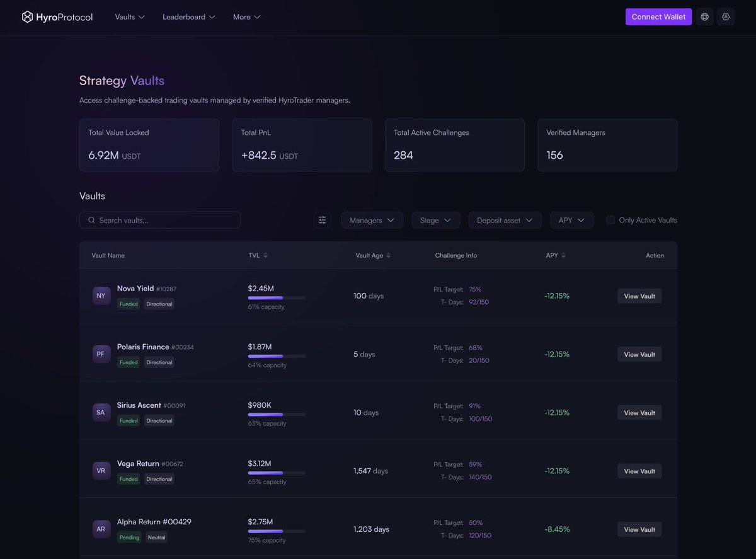Click the Funded tag on Vega Return

click(x=129, y=479)
